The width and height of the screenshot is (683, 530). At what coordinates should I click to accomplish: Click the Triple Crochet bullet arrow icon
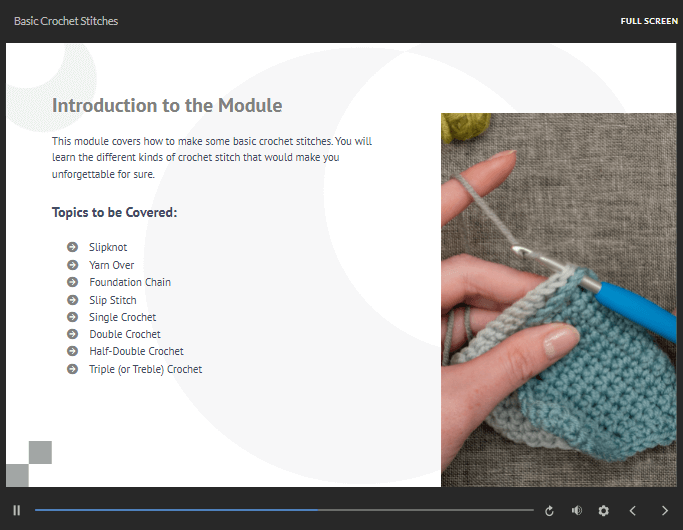72,369
